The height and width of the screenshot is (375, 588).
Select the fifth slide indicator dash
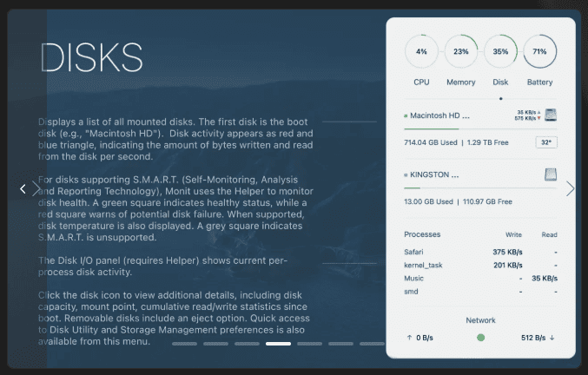[310, 344]
